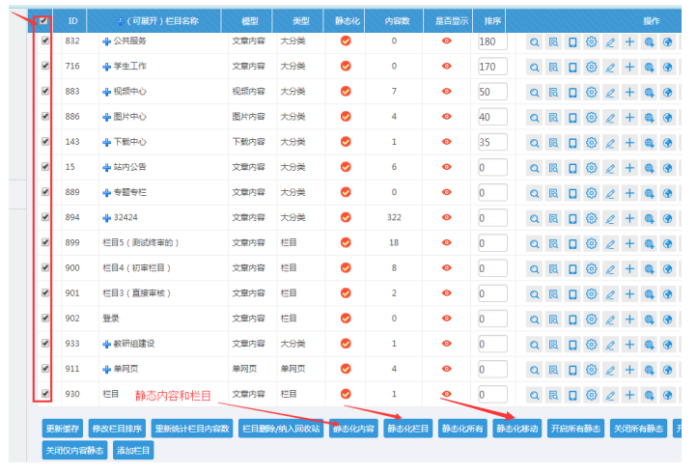Click the mobile device icon for 下载中心
This screenshot has width=698, height=473.
(572, 142)
